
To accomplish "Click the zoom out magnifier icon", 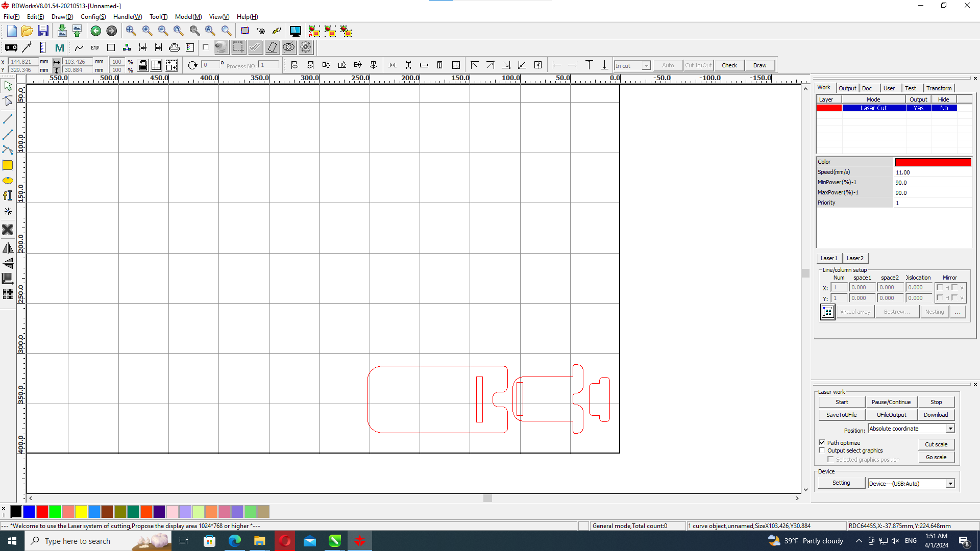I will [x=163, y=31].
